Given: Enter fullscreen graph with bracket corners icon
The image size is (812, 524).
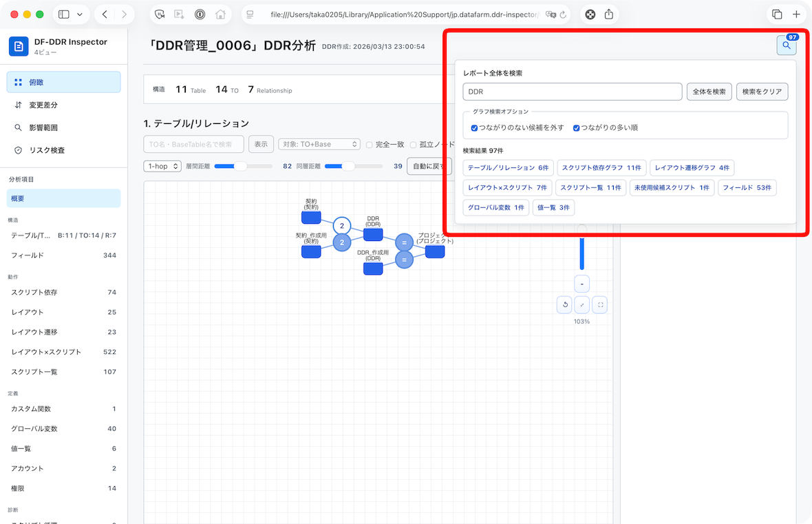Looking at the screenshot, I should 600,305.
